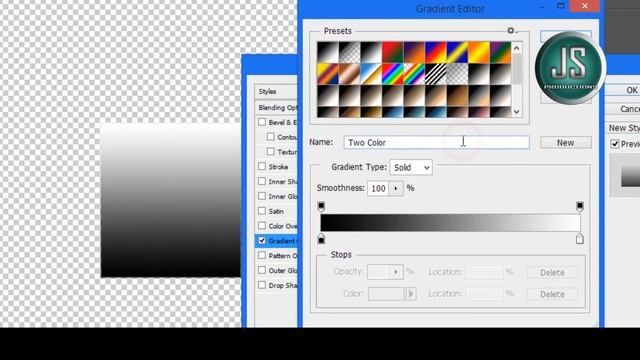Enable the Pattern Overlay checkbox

pos(262,256)
